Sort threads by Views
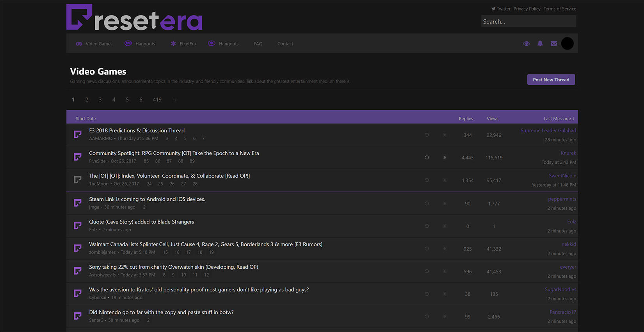Image resolution: width=644 pixels, height=332 pixels. [493, 119]
